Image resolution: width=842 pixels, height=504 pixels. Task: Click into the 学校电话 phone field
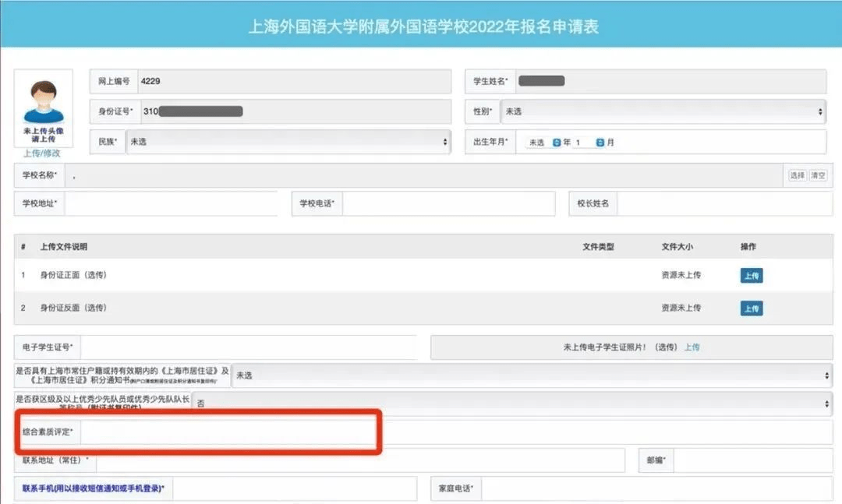[448, 203]
